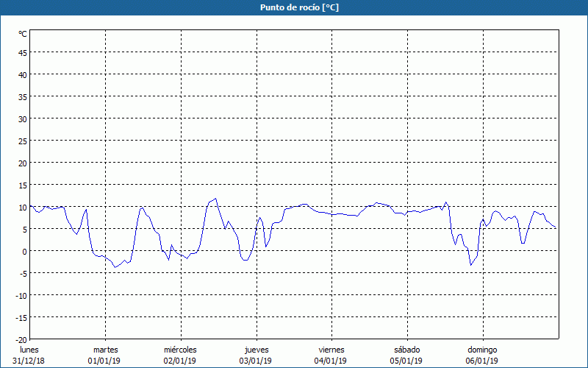Screen dimensions: 588x368
Task: Select the 04/01/19 date text
Action: pos(331,361)
